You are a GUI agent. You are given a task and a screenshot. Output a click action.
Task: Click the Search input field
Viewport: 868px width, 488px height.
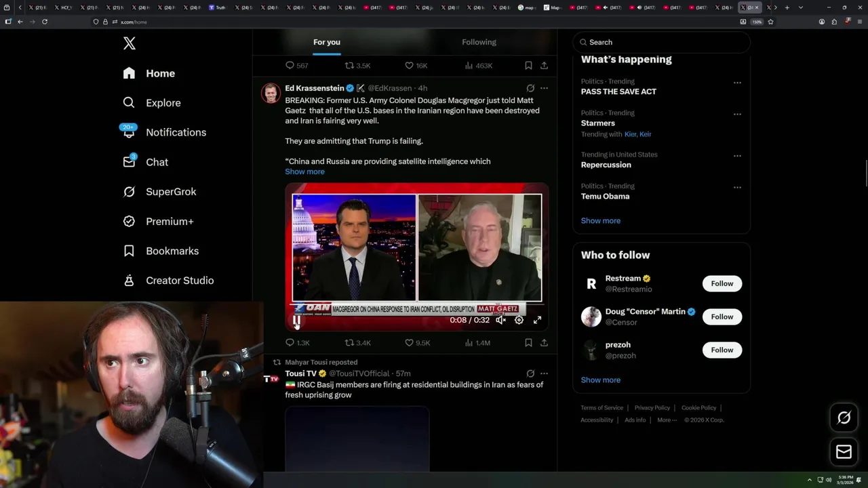tap(662, 42)
